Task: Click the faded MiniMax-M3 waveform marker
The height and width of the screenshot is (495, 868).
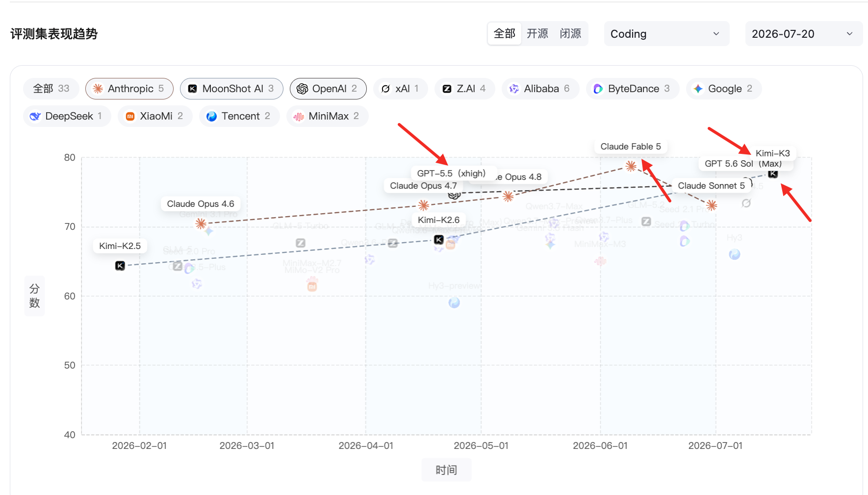Action: point(600,261)
